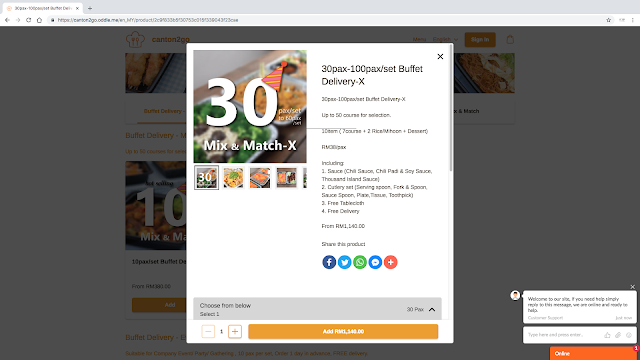This screenshot has width=640, height=360.
Task: Click the main 30 Mix & Match-X image
Action: point(250,107)
